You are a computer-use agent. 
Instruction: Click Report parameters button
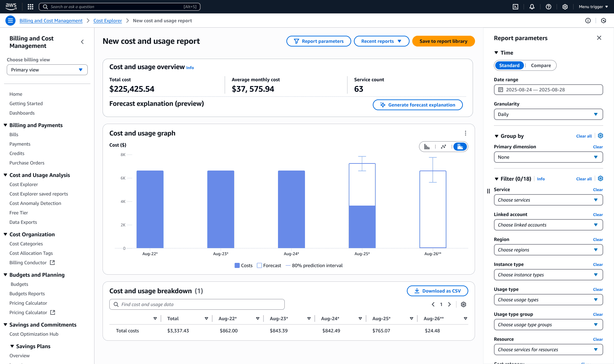click(318, 41)
